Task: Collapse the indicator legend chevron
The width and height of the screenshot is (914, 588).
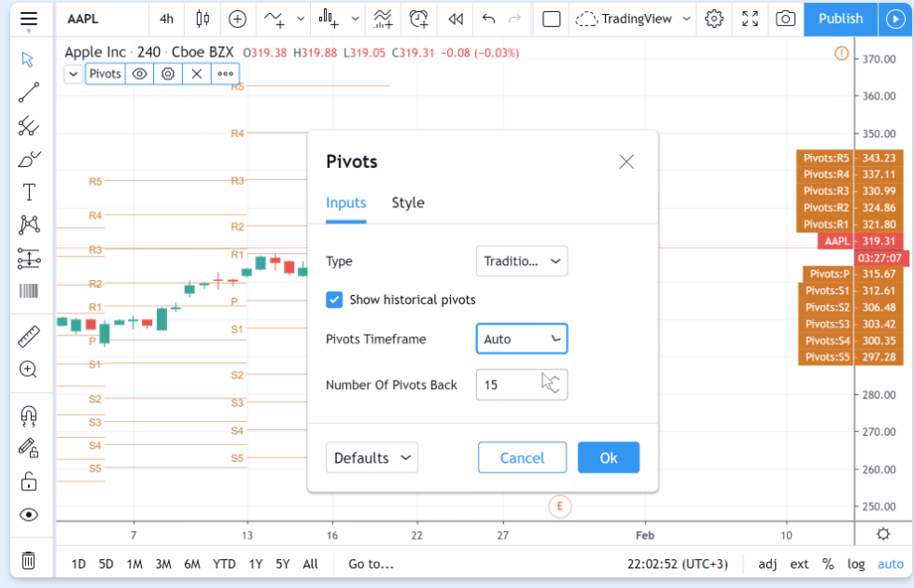Action: click(73, 74)
